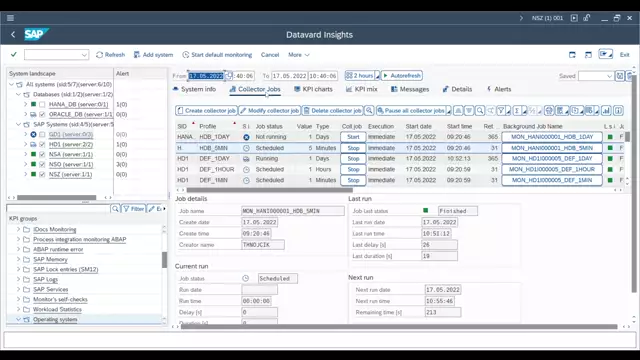Click the sum total sigma icon

[x=518, y=111]
